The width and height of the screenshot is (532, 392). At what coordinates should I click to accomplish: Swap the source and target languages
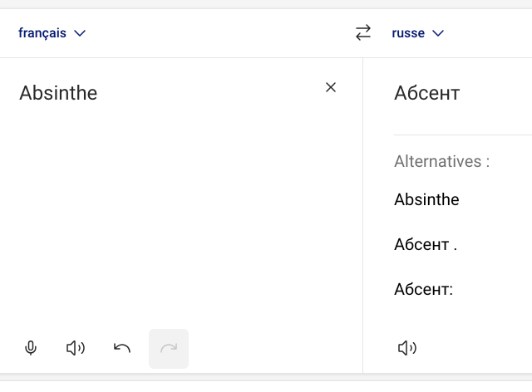pyautogui.click(x=363, y=33)
